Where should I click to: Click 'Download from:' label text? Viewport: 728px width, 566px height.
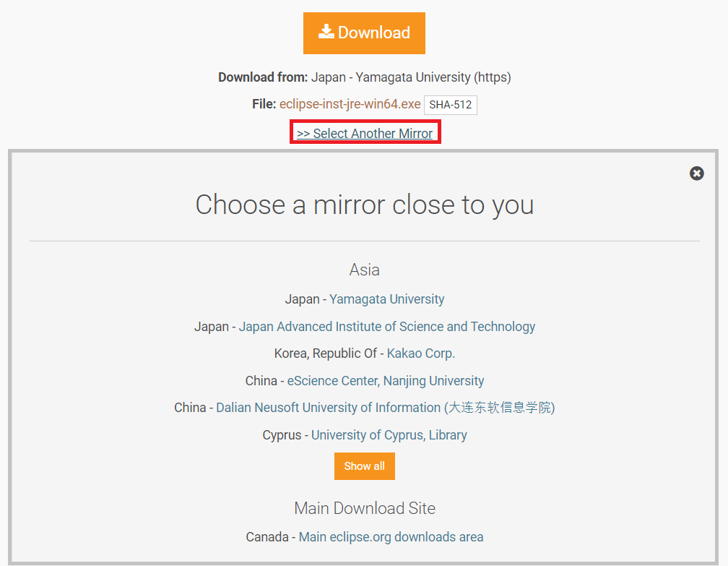coord(263,77)
